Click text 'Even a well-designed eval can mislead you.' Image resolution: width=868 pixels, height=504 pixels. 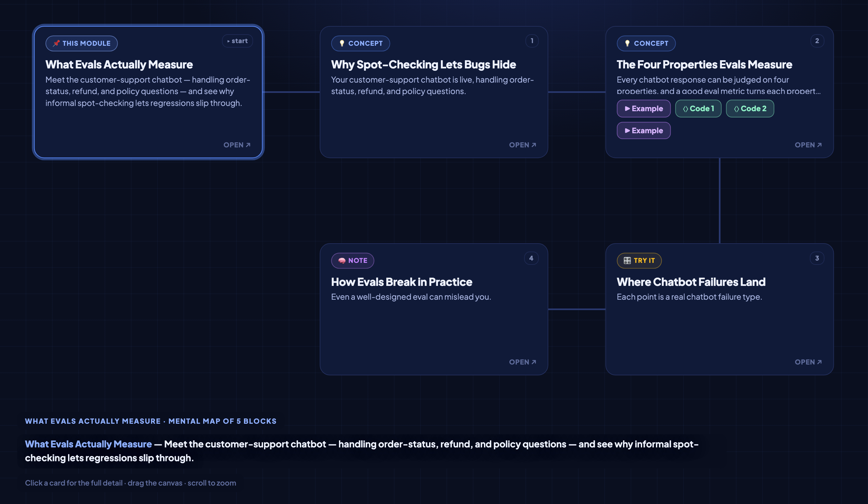point(411,297)
